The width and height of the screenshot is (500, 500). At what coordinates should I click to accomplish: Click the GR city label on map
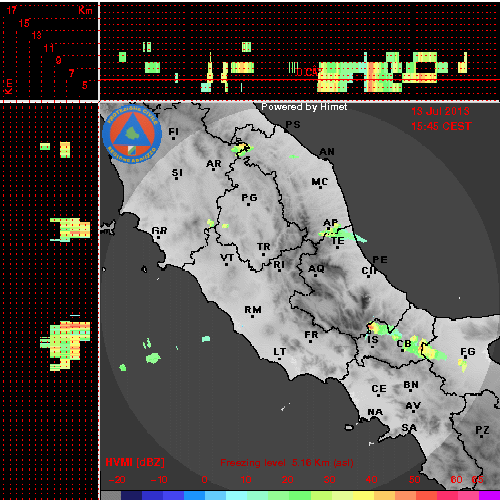click(159, 230)
